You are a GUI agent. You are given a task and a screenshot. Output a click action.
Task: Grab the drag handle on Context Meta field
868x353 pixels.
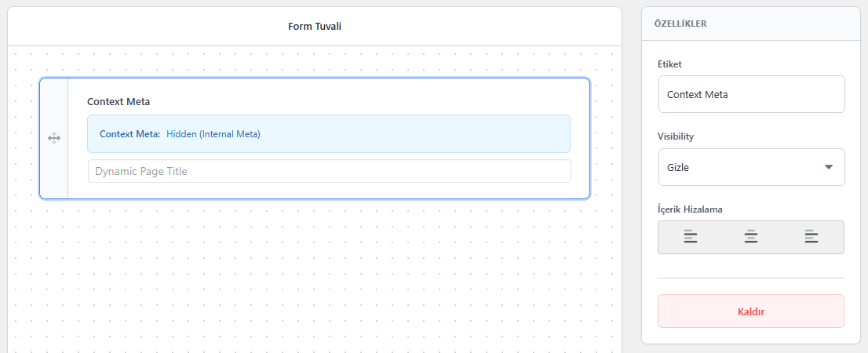[x=53, y=138]
